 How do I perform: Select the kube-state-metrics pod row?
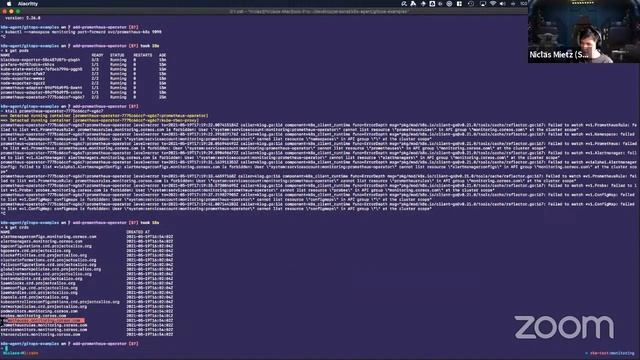click(x=83, y=69)
